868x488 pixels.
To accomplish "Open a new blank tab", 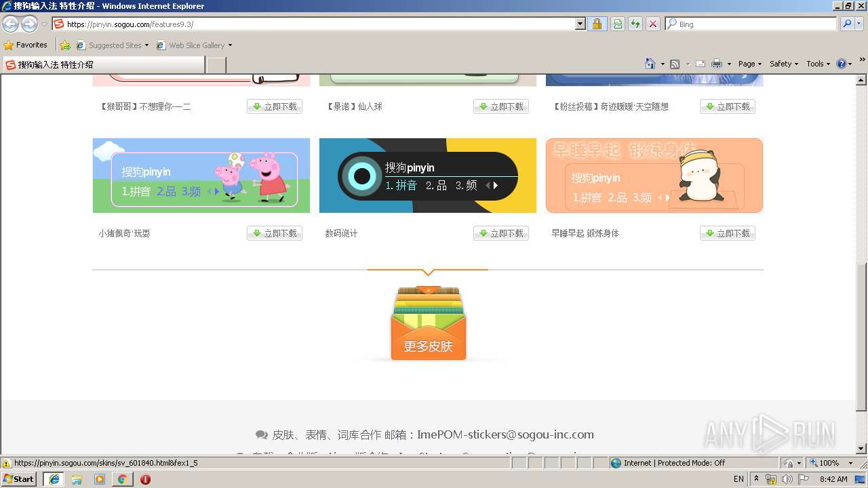I will tap(216, 65).
